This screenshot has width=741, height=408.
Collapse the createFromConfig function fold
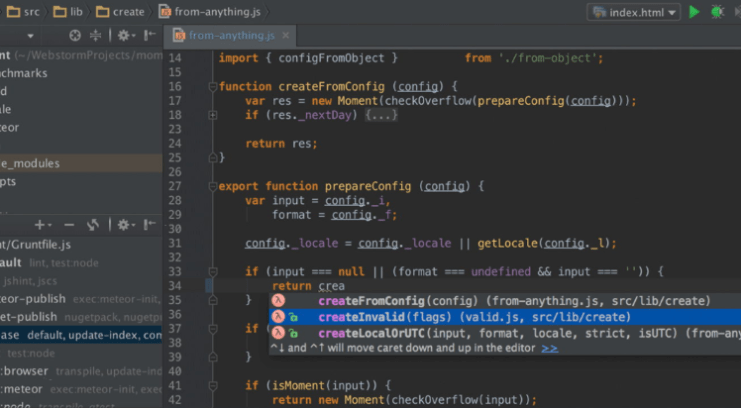[212, 86]
